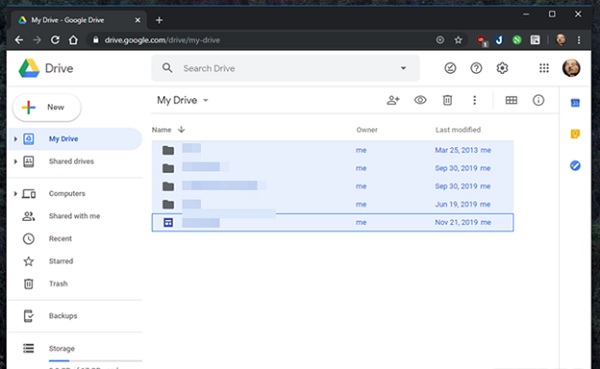
Task: Click the date Jun 19, 2019
Action: tap(456, 204)
